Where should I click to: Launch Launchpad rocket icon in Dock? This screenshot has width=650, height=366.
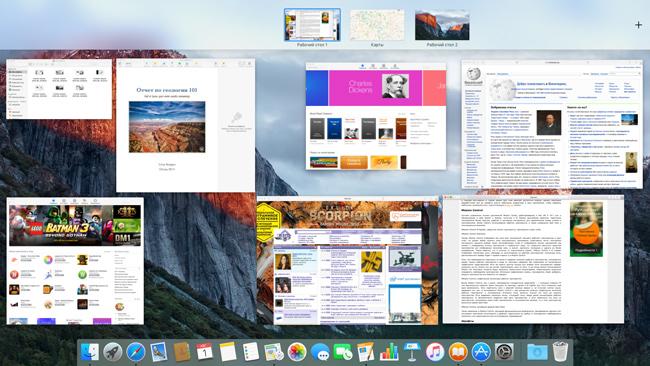coord(112,352)
